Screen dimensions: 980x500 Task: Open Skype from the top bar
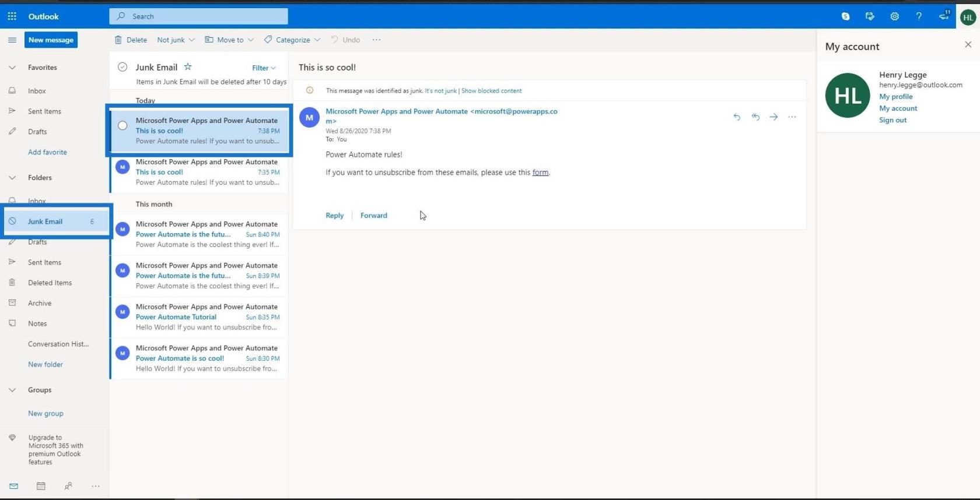coord(845,16)
